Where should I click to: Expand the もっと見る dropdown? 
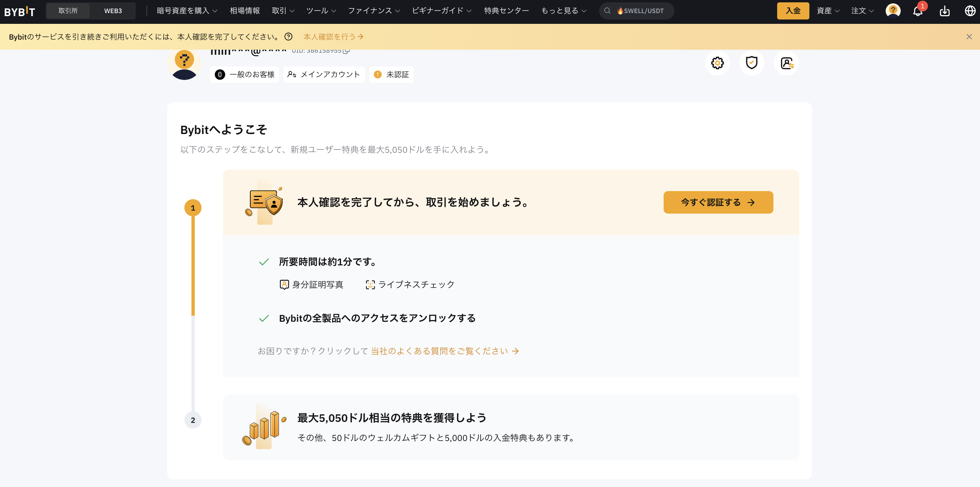tap(564, 11)
